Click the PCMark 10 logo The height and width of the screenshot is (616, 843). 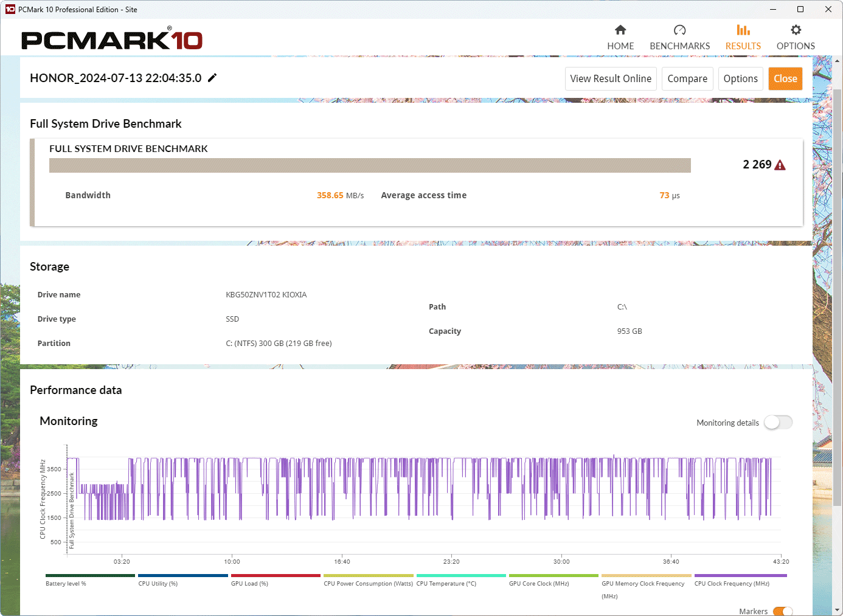[x=112, y=40]
